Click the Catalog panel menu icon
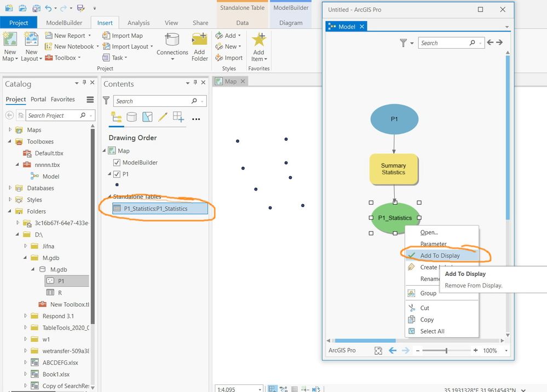The width and height of the screenshot is (547, 392). click(90, 100)
